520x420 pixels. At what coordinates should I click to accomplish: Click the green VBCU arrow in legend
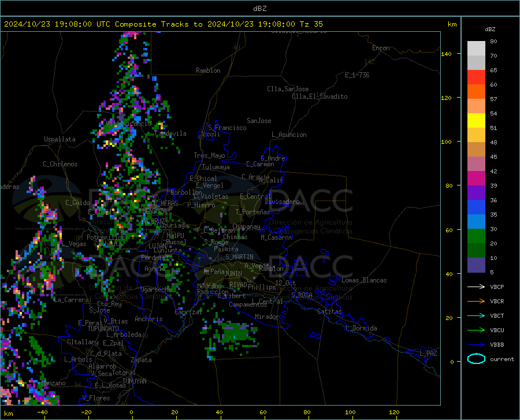(476, 330)
